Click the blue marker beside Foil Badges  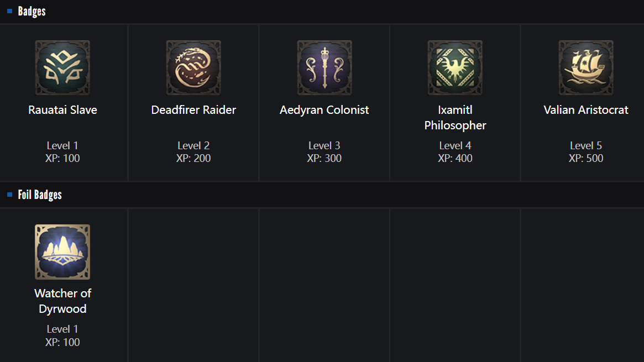coord(10,195)
